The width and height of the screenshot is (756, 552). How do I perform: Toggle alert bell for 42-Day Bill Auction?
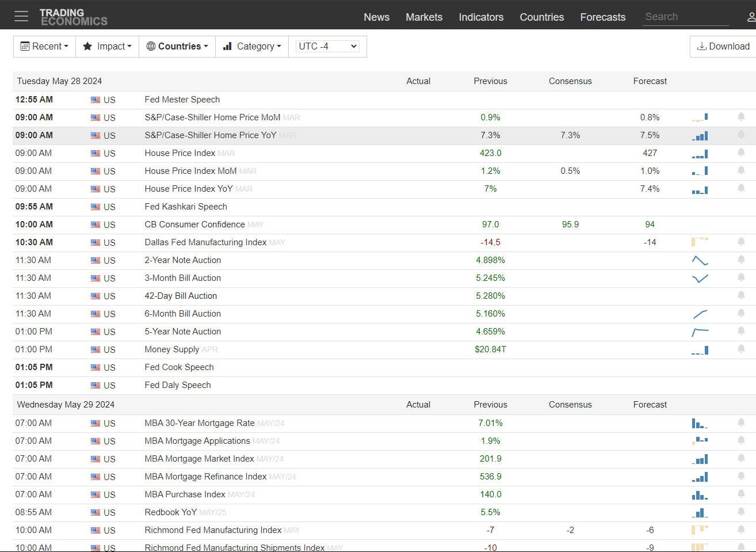pos(741,295)
